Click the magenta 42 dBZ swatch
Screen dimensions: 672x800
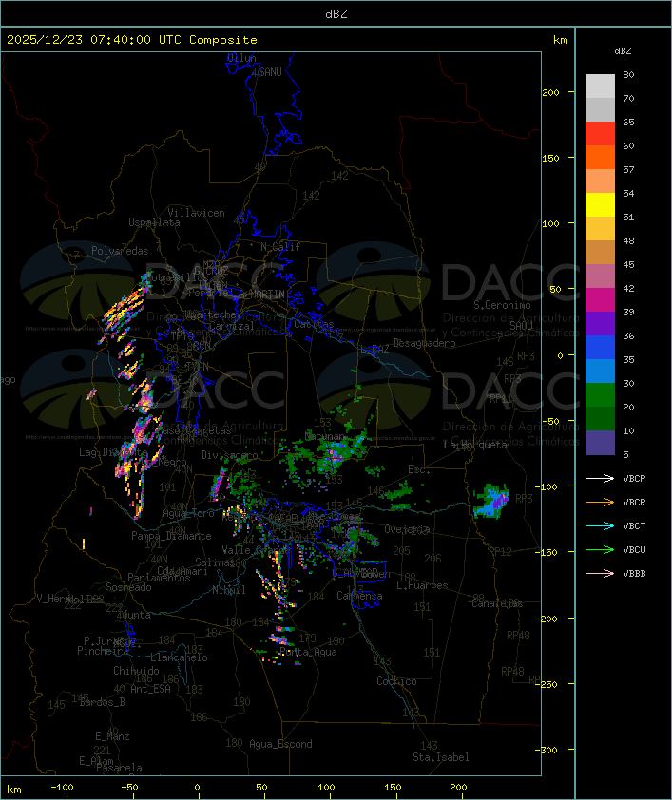600,300
